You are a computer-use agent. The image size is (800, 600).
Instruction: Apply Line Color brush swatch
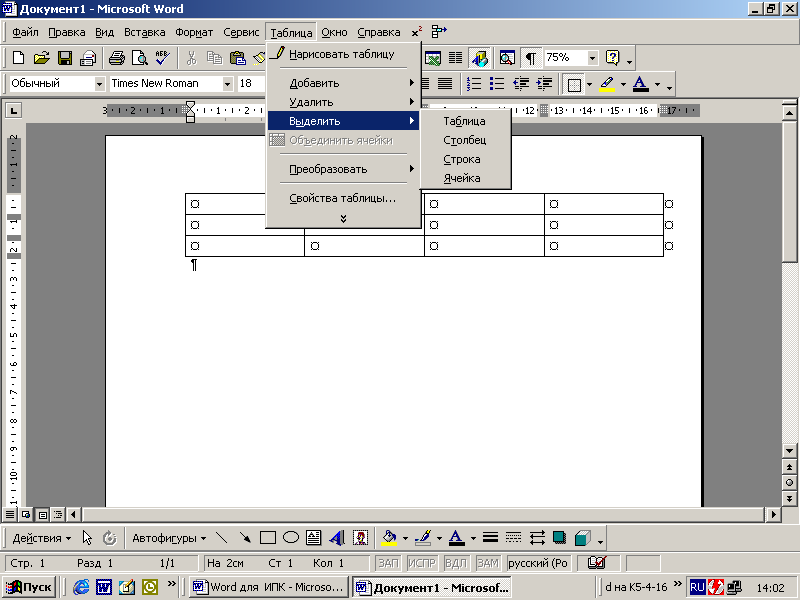423,537
